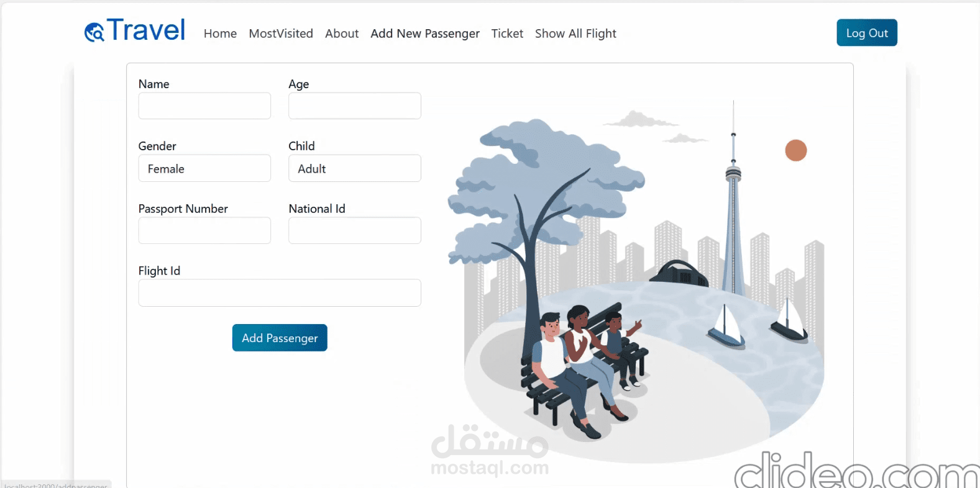Focus the Name input field
The image size is (980, 488).
pyautogui.click(x=204, y=106)
